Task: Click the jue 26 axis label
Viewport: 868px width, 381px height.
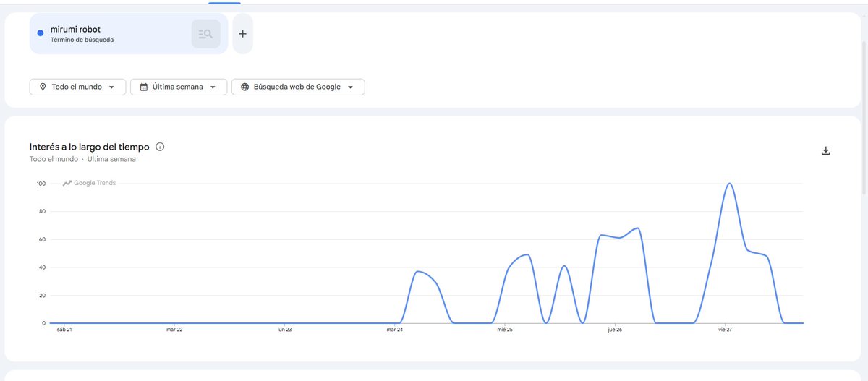Action: click(615, 330)
